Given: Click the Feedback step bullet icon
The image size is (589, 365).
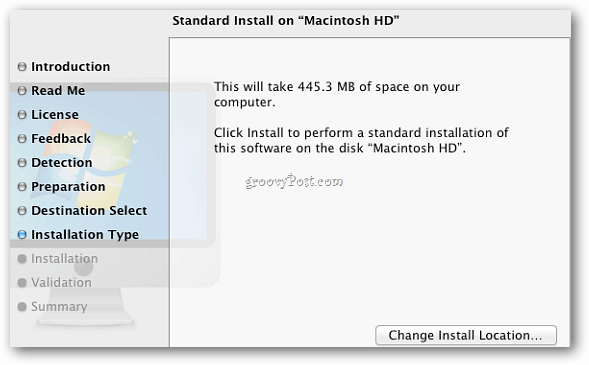Looking at the screenshot, I should click(x=22, y=139).
